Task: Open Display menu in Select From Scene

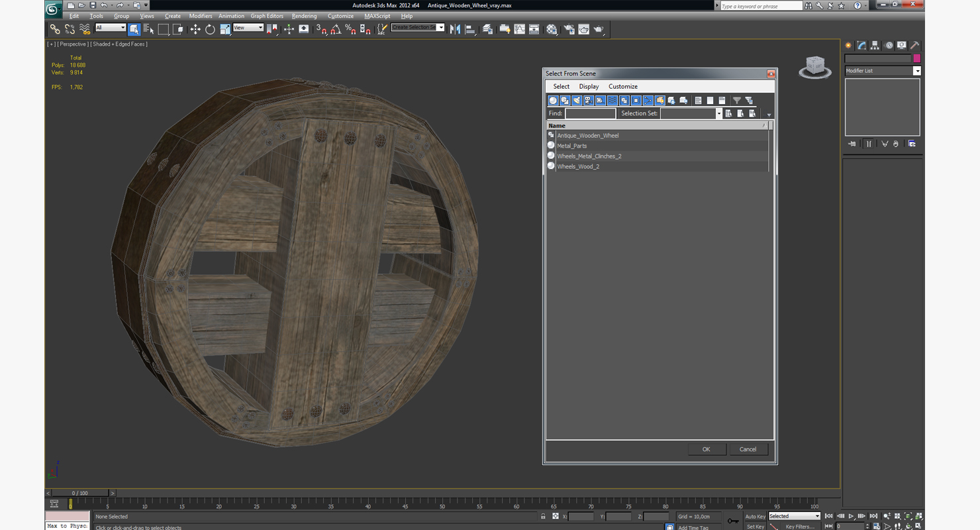Action: [589, 86]
